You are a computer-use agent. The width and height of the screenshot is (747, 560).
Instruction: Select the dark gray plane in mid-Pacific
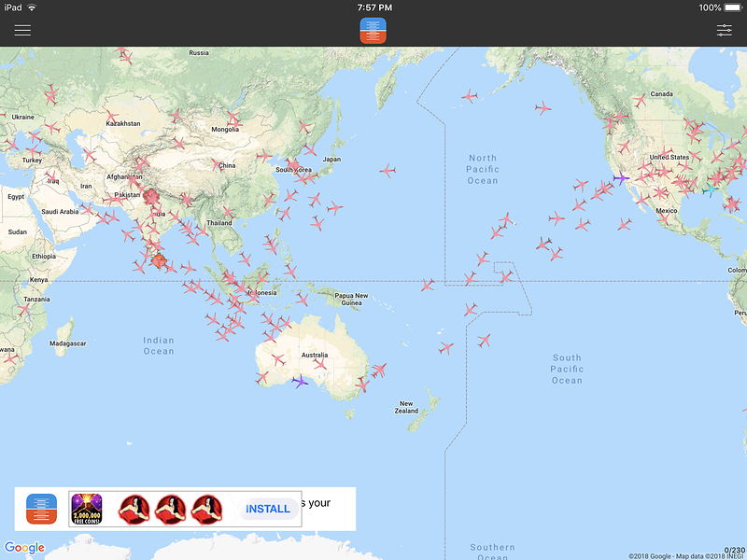pos(543,245)
